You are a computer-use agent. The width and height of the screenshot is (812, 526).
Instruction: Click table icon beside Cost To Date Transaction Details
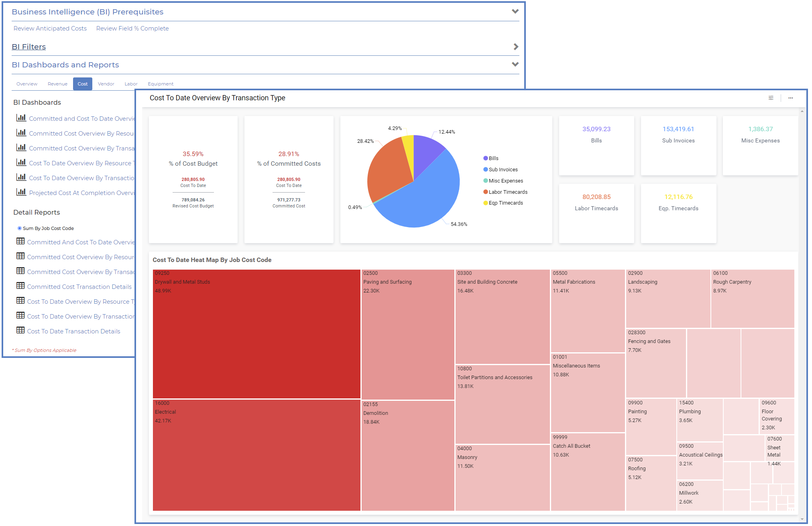click(20, 330)
